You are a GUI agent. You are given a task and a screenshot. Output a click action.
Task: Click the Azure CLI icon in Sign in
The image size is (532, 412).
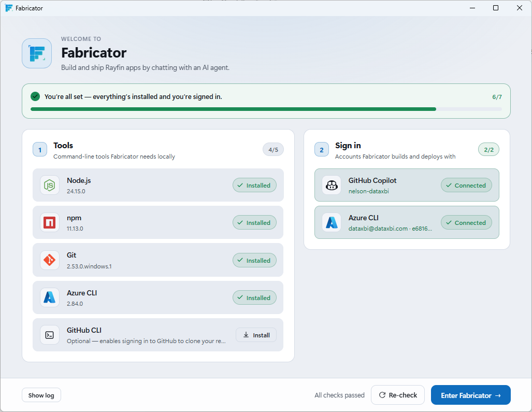pyautogui.click(x=332, y=223)
